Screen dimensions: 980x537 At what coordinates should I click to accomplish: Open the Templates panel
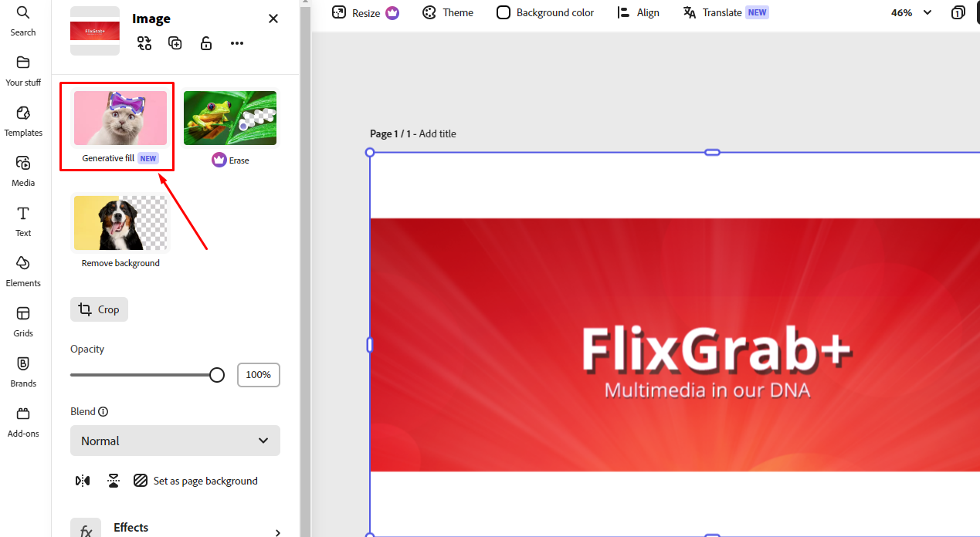pos(23,121)
